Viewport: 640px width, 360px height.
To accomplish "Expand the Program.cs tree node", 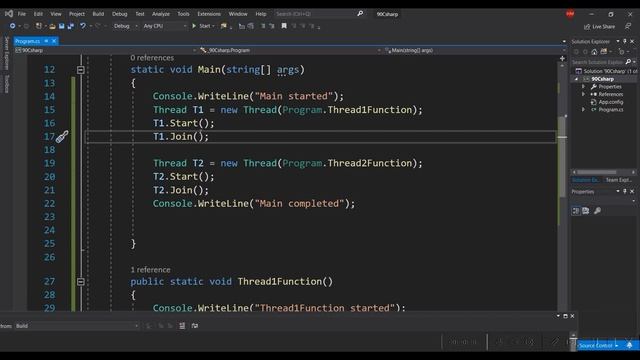I will pyautogui.click(x=583, y=110).
